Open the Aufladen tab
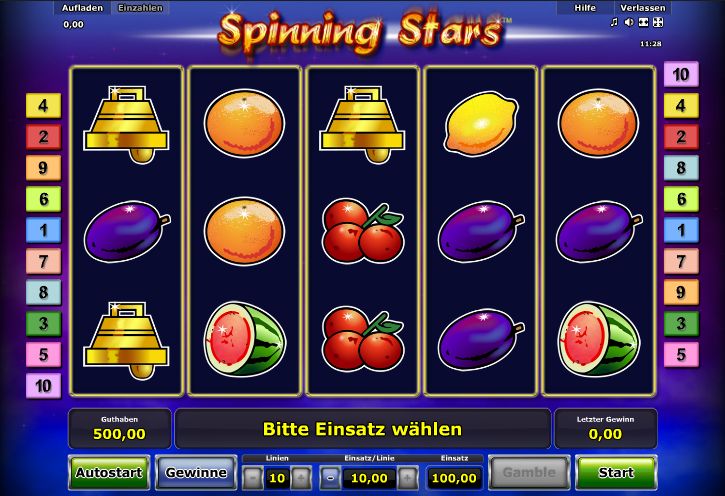This screenshot has width=725, height=496. pos(82,8)
